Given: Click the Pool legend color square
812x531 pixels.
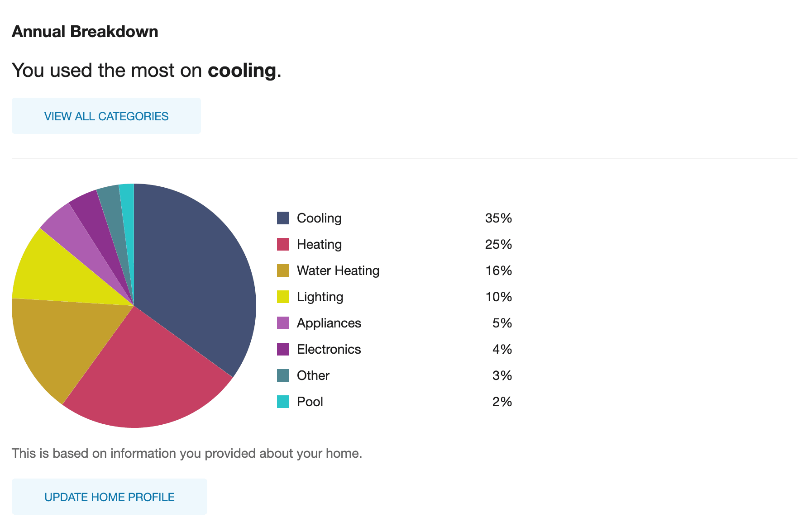Looking at the screenshot, I should pyautogui.click(x=283, y=401).
